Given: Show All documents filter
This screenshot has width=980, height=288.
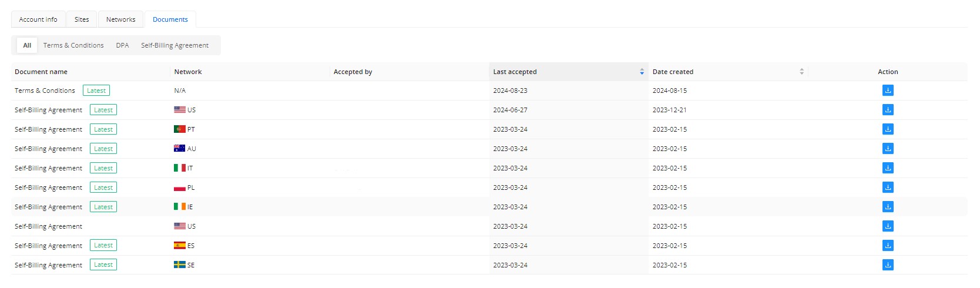Looking at the screenshot, I should tap(27, 45).
